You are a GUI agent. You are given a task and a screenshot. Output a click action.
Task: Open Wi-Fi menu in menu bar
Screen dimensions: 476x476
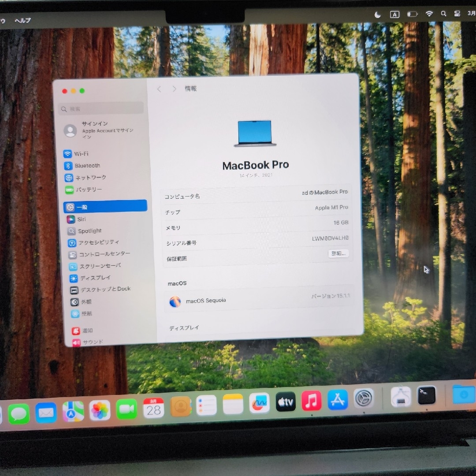click(x=429, y=14)
